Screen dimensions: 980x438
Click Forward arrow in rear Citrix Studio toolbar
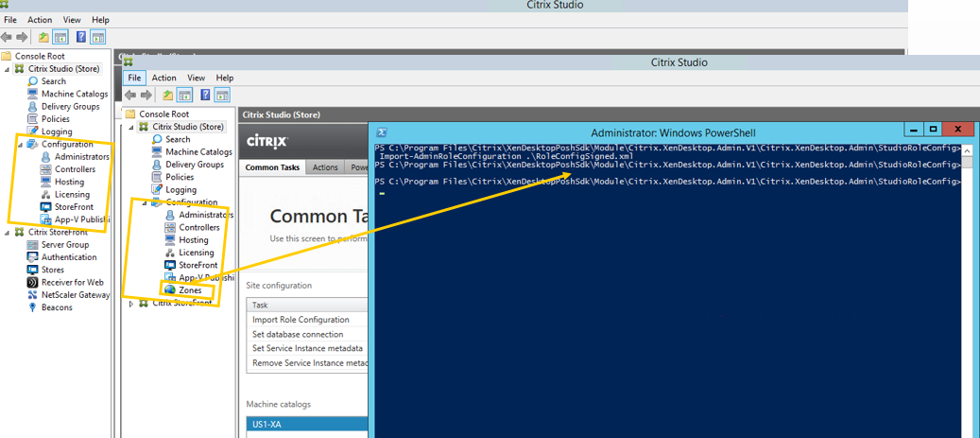pos(22,37)
